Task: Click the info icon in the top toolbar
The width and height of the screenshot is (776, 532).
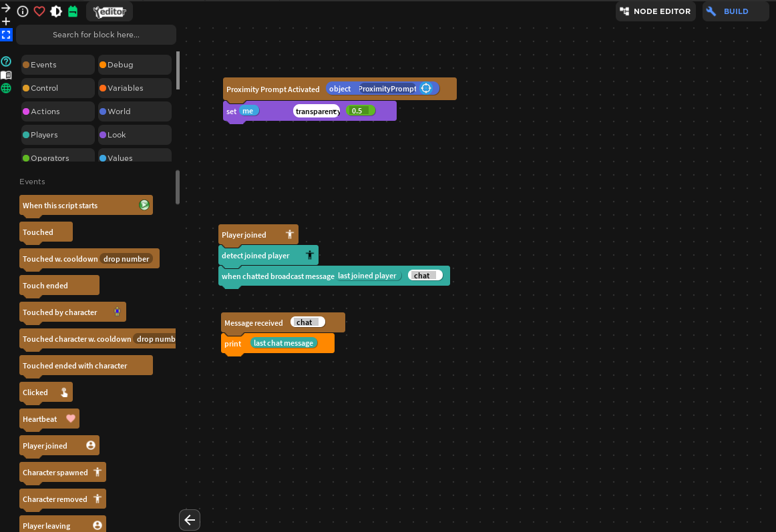Action: (x=23, y=11)
